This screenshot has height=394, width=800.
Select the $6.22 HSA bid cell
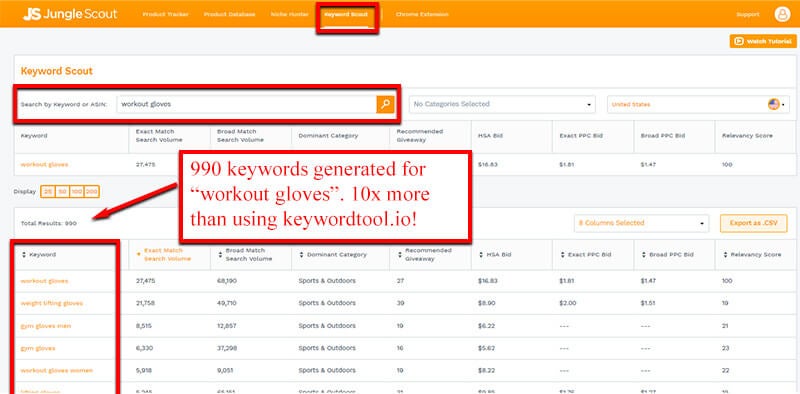click(486, 326)
